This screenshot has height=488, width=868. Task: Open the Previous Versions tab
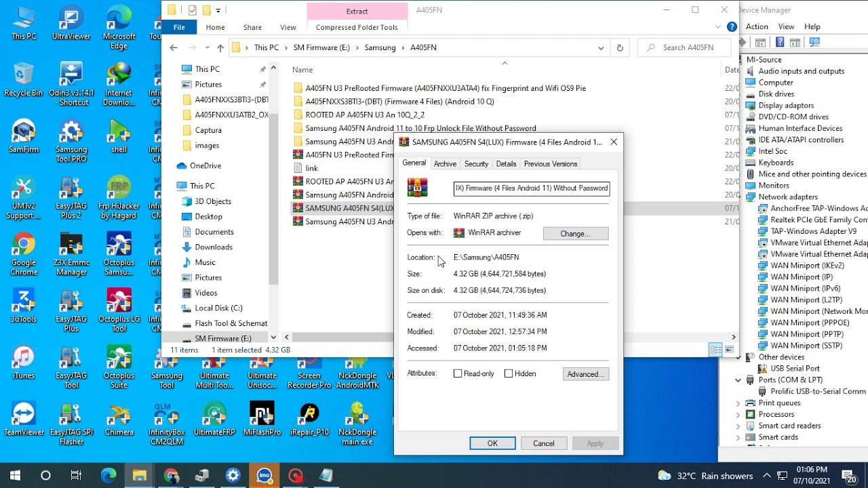coord(551,164)
